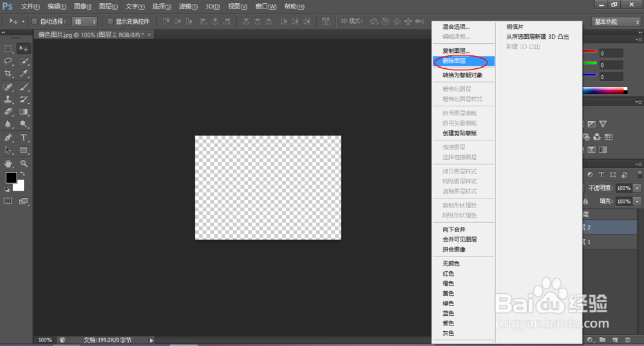Open the 图层 menu
This screenshot has height=346, width=644.
108,6
